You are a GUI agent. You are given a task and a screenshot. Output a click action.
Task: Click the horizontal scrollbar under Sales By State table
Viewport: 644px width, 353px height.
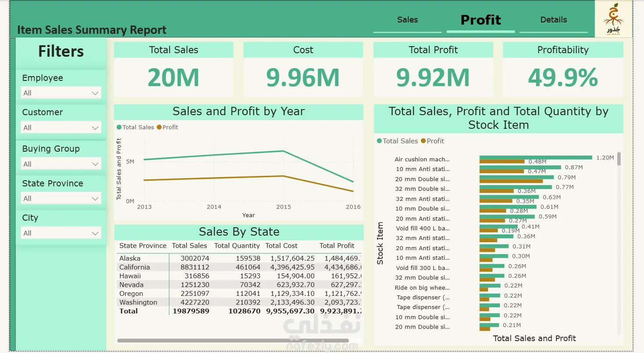[x=233, y=340]
